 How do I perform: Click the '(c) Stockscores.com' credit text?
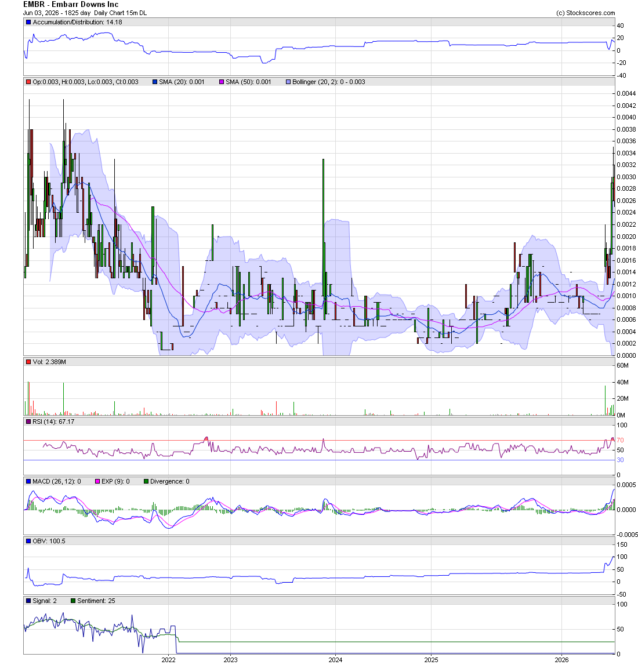(585, 13)
